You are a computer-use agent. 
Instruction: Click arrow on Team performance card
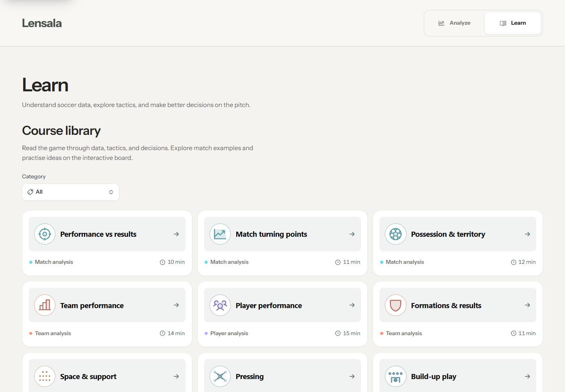(x=177, y=305)
